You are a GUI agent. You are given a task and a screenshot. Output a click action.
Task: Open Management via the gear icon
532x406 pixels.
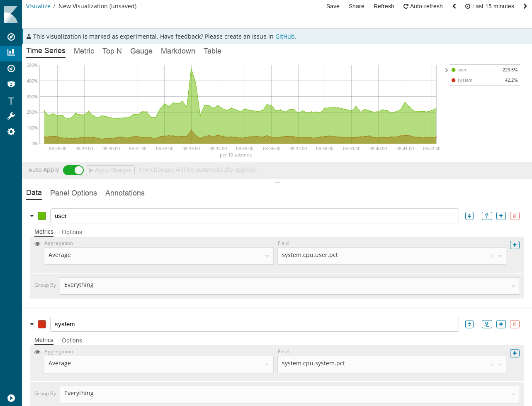point(11,132)
